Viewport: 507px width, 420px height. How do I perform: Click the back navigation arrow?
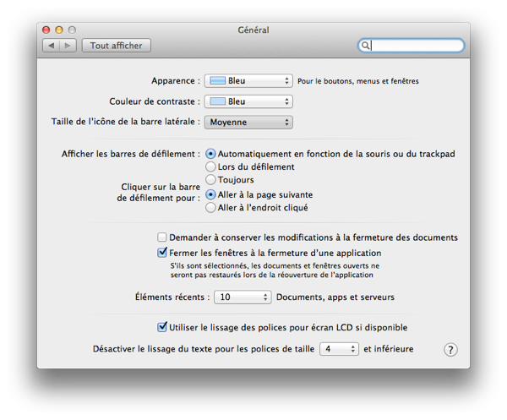[x=52, y=46]
